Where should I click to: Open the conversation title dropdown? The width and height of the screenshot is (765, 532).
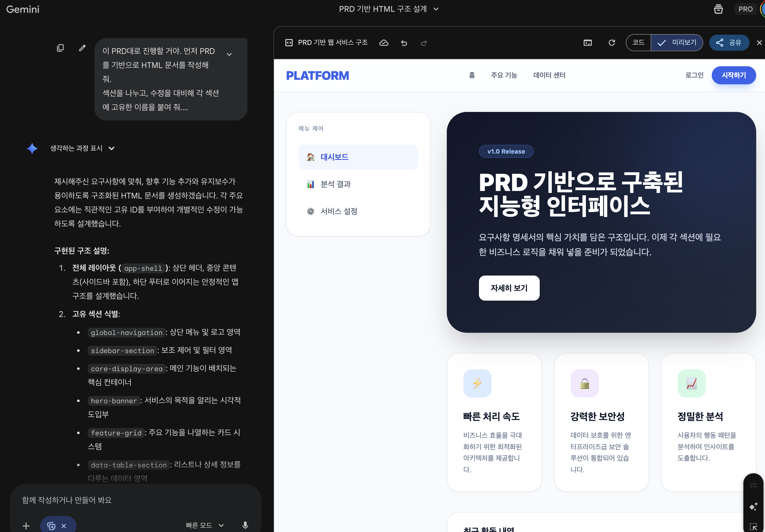click(436, 9)
